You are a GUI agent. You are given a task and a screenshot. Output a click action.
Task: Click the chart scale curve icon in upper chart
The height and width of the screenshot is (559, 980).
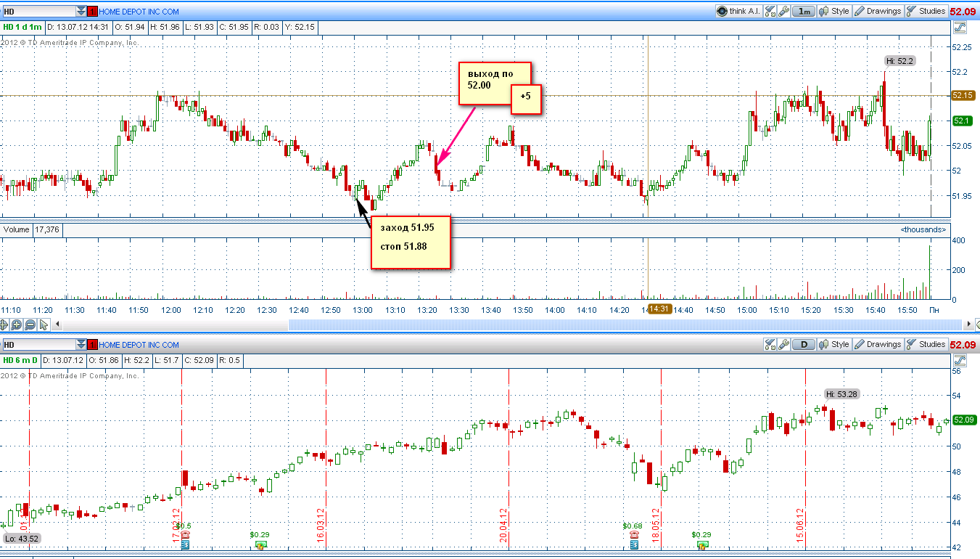coord(960,28)
